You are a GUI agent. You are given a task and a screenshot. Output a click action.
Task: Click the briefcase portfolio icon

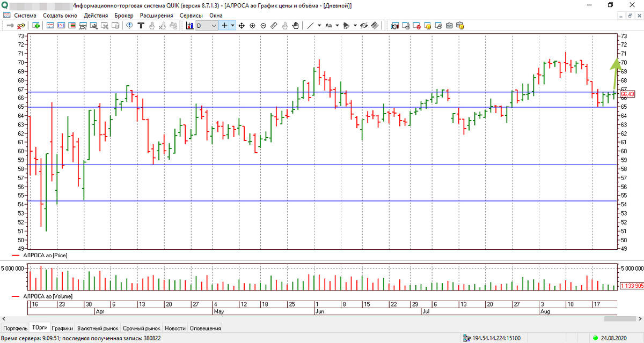[x=449, y=25]
